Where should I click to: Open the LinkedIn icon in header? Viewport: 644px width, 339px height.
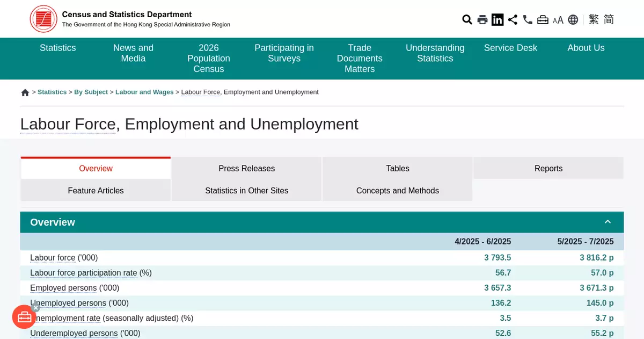pos(497,20)
